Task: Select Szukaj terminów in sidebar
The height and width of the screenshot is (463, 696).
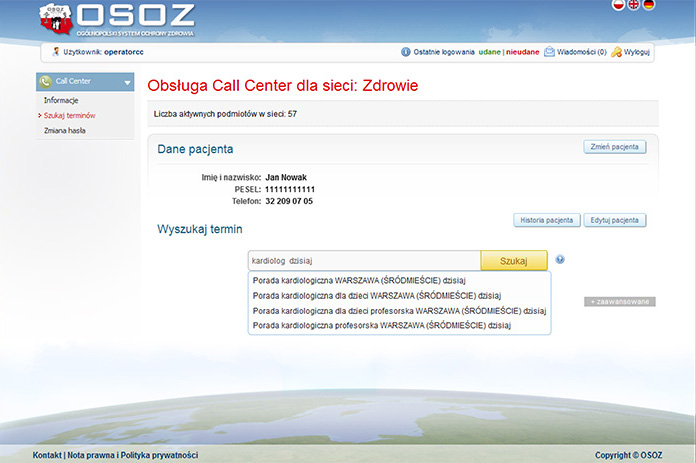Action: (70, 115)
